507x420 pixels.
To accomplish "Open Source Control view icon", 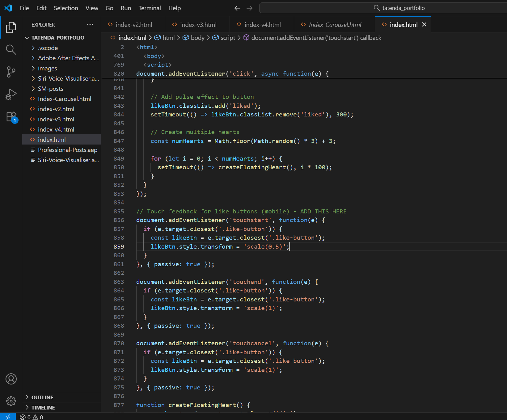I will 11,72.
